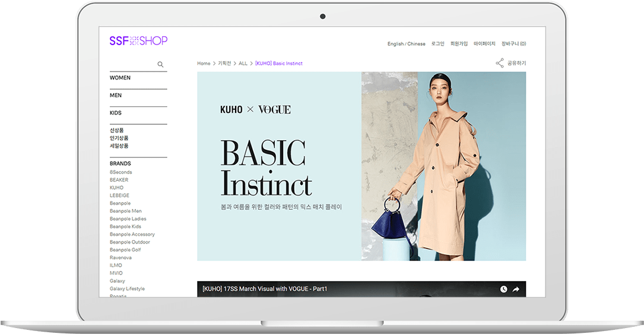Click the Watch Later clock icon on video

coord(503,289)
